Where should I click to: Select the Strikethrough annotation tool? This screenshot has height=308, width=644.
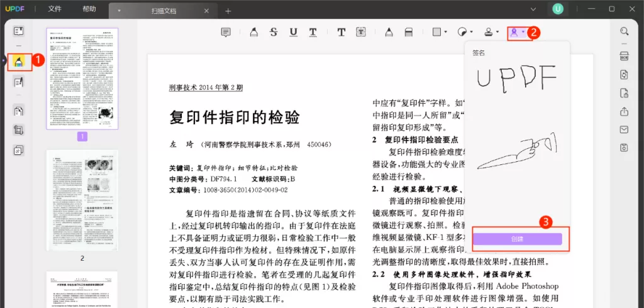click(274, 31)
